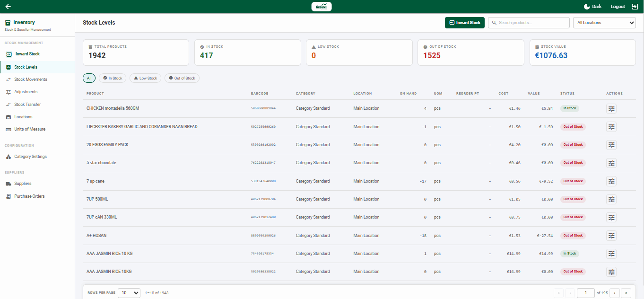Click the adjust icon for 7UP cAN 330ML

point(611,217)
